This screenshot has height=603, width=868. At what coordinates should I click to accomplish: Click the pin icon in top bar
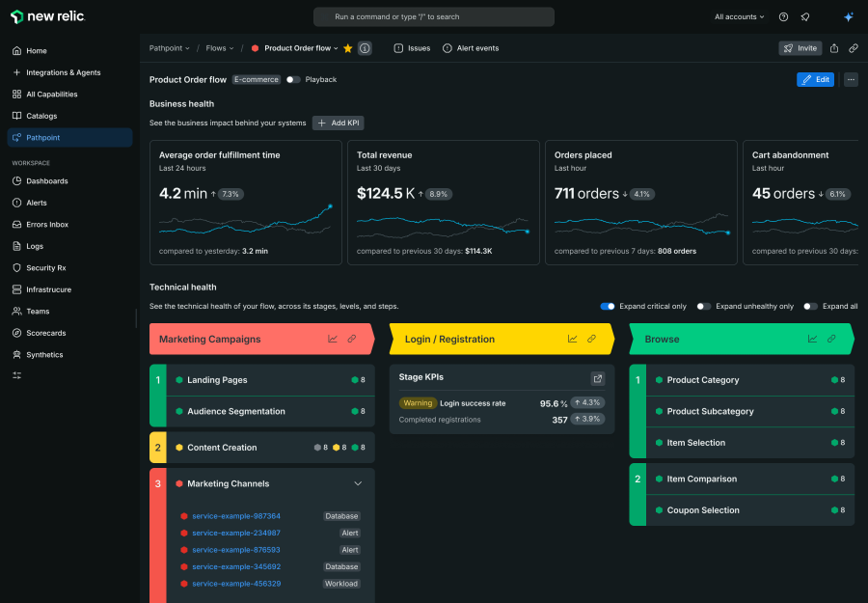click(805, 16)
